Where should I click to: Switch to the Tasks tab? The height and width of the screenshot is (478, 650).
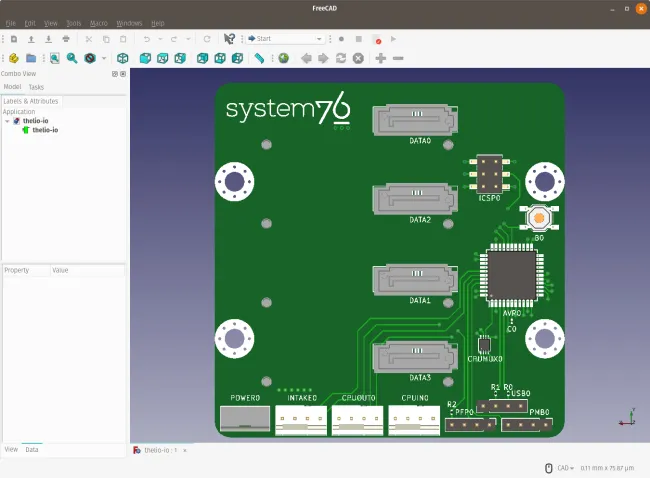(36, 87)
